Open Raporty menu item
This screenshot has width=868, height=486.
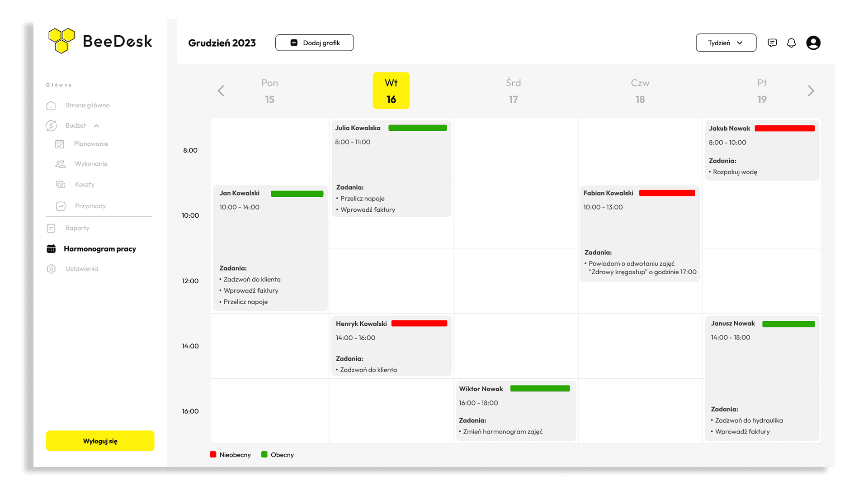coord(77,228)
